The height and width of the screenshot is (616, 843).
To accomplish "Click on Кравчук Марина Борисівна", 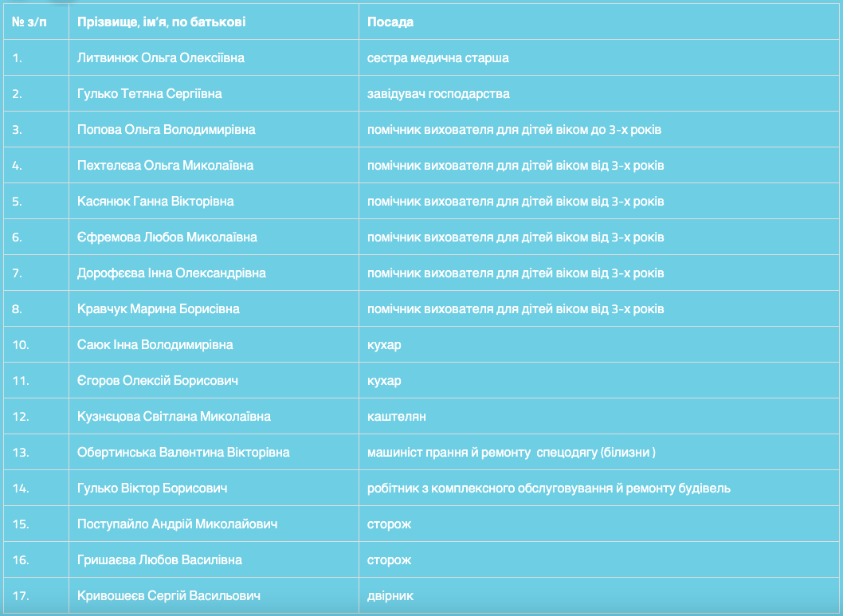I will point(158,308).
